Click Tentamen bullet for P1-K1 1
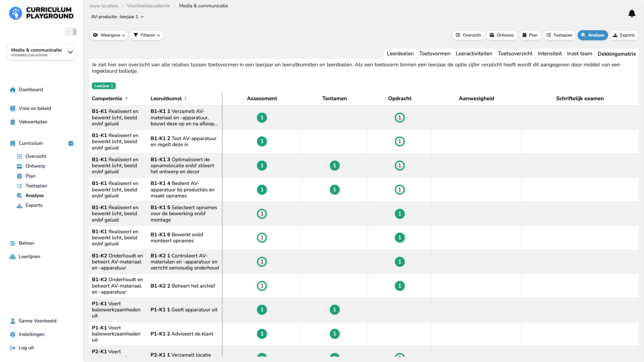The height and width of the screenshot is (362, 644). (335, 310)
